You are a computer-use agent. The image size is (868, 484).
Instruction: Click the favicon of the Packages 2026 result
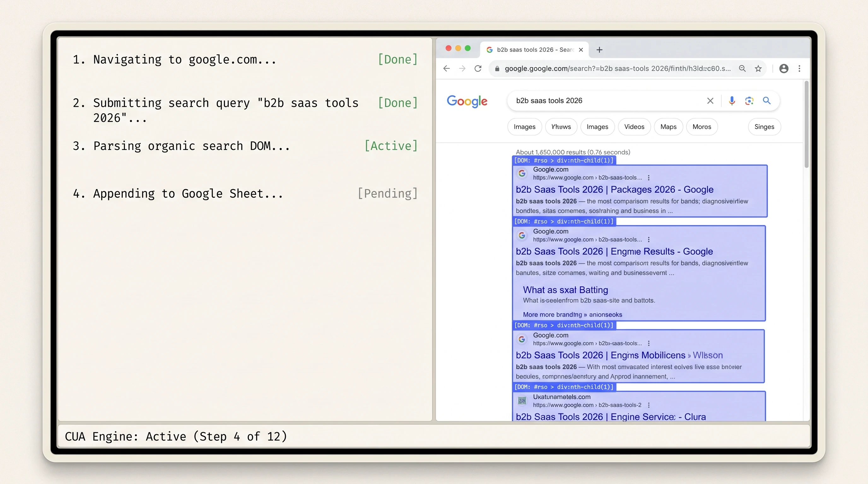pos(522,173)
